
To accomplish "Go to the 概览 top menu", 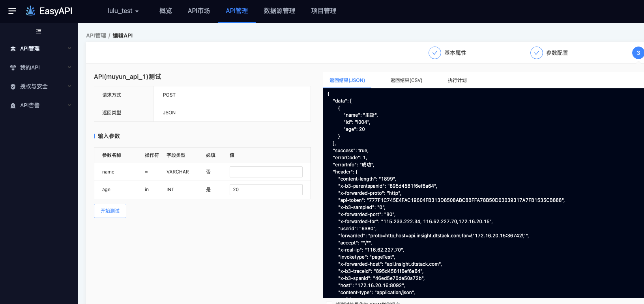I will [166, 11].
